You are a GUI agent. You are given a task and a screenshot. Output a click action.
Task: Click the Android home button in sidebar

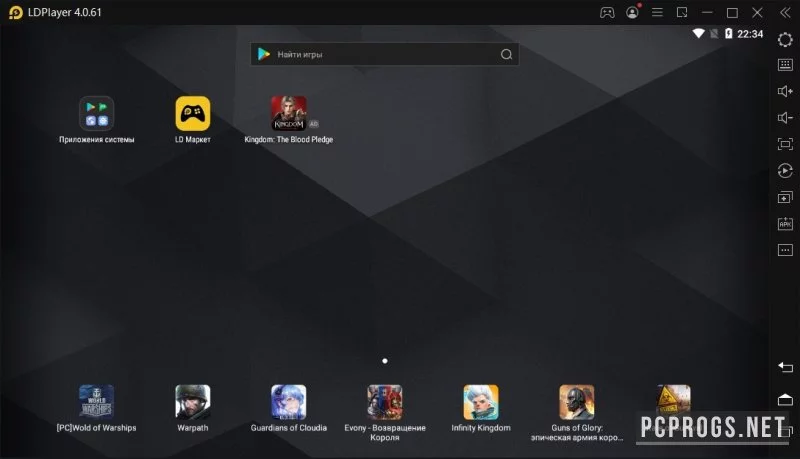tap(785, 399)
